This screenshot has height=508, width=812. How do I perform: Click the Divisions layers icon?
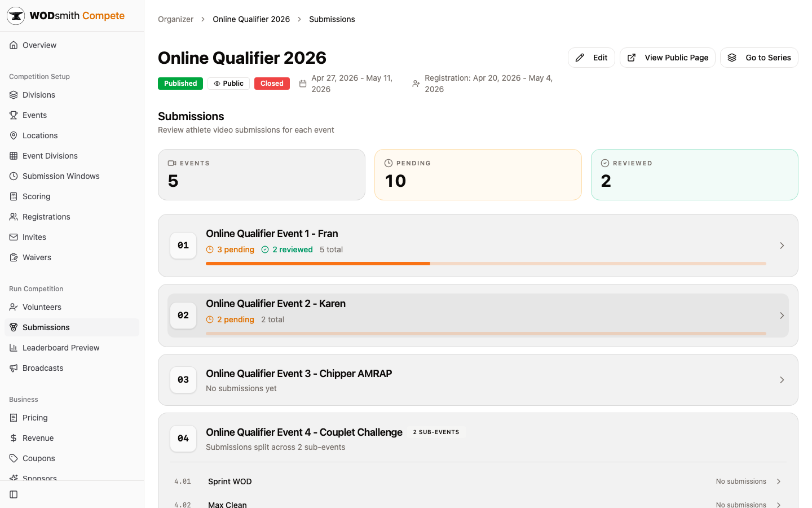pyautogui.click(x=14, y=95)
